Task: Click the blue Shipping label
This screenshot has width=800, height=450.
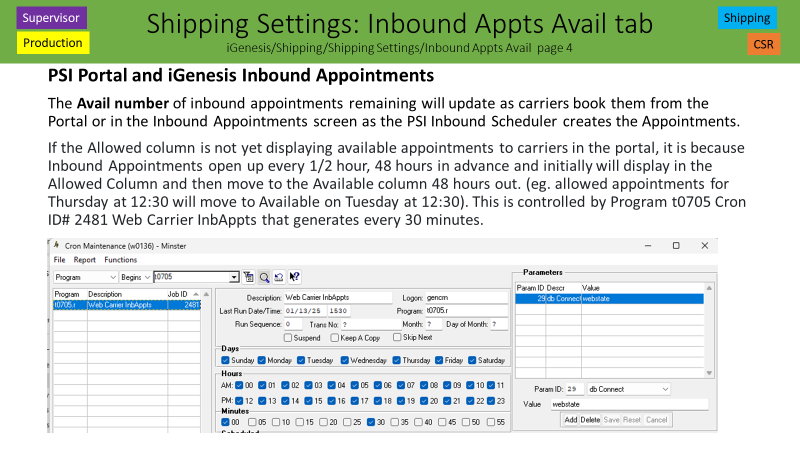Action: pos(747,18)
